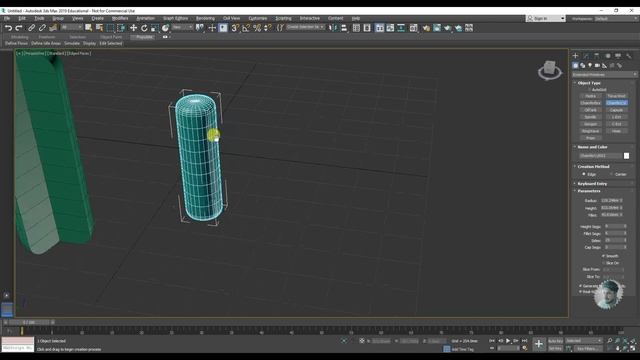Screen dimensions: 640x360
Task: Open the Extended Primitives category dropdown
Action: point(604,75)
